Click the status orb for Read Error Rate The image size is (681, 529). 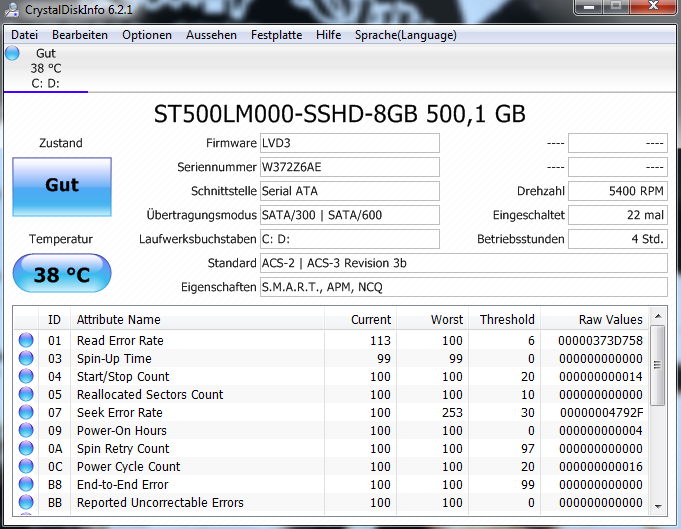pyautogui.click(x=26, y=340)
